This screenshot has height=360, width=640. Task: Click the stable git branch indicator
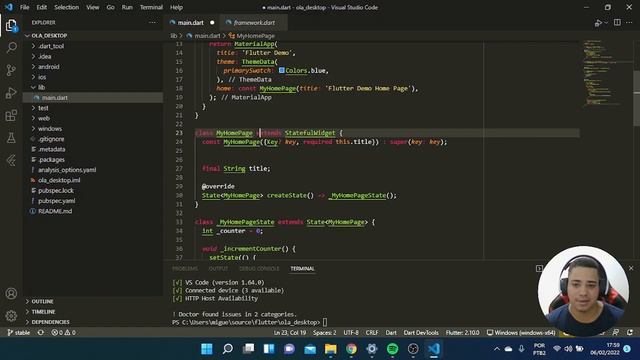coord(19,333)
